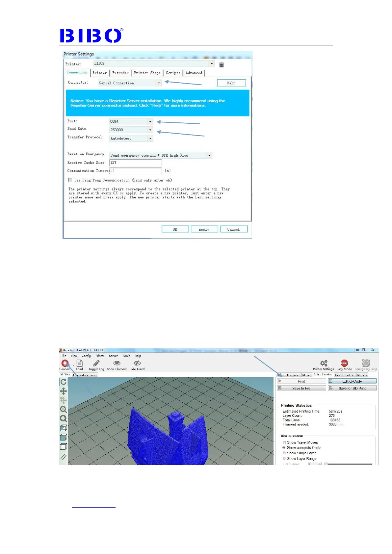Select Show complete Code radio button

284,448
